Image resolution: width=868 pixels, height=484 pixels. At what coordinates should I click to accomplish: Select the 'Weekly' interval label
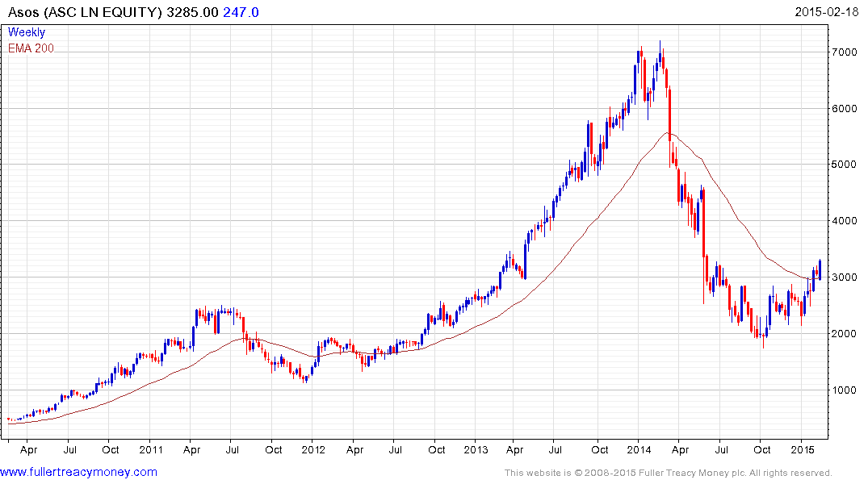(x=27, y=32)
